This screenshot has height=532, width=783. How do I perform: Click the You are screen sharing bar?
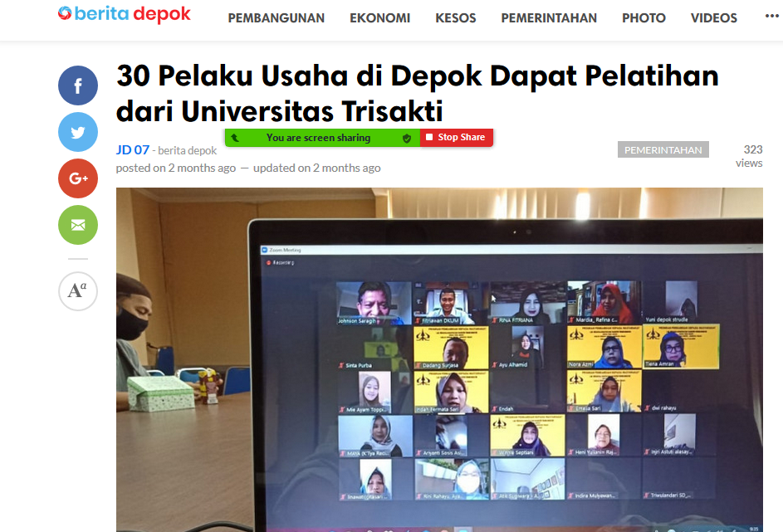(x=323, y=138)
